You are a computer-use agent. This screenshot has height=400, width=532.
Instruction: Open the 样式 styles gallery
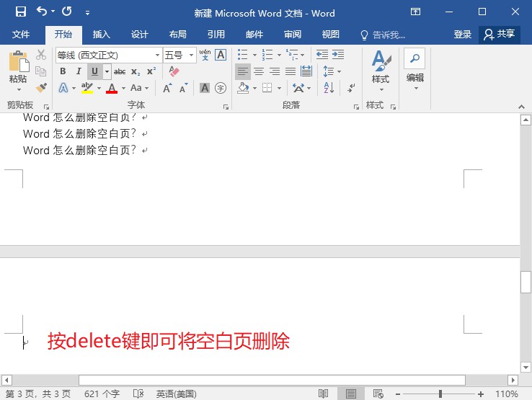point(381,71)
